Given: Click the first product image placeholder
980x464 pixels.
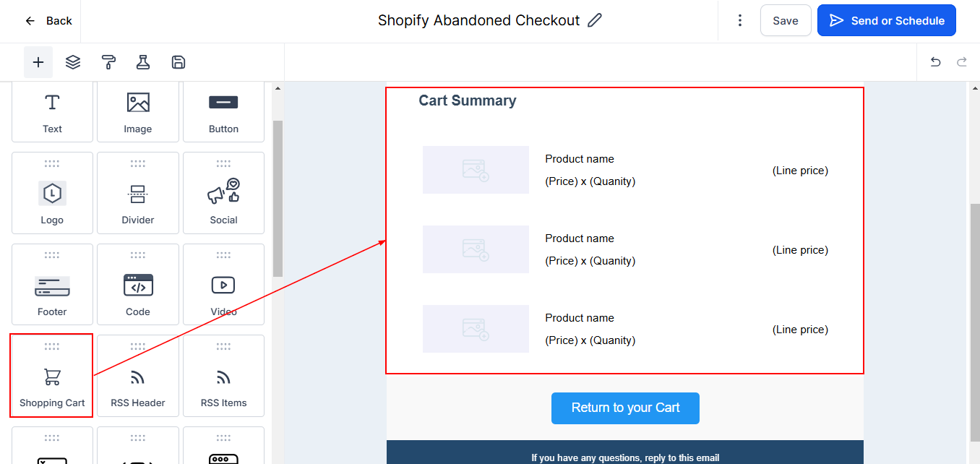Looking at the screenshot, I should 476,170.
